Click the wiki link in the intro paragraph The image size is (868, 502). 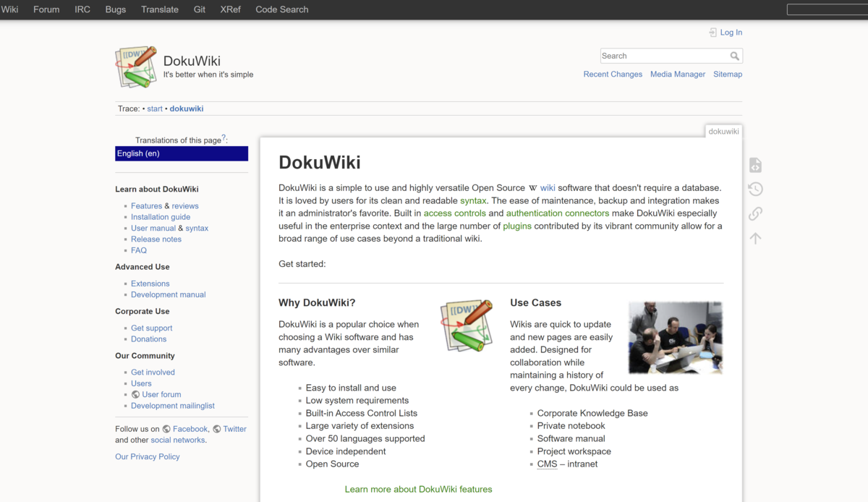click(548, 188)
